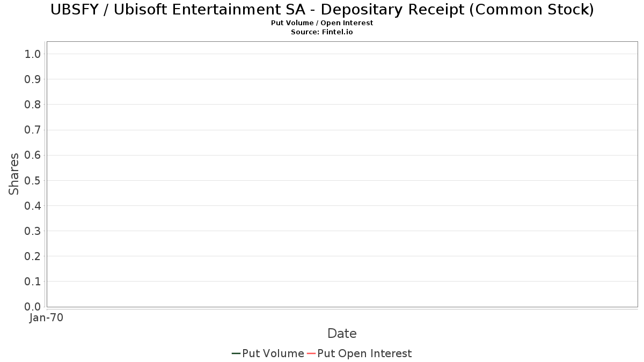Click the green Put Volume line swatch
The image size is (644, 362).
click(236, 353)
